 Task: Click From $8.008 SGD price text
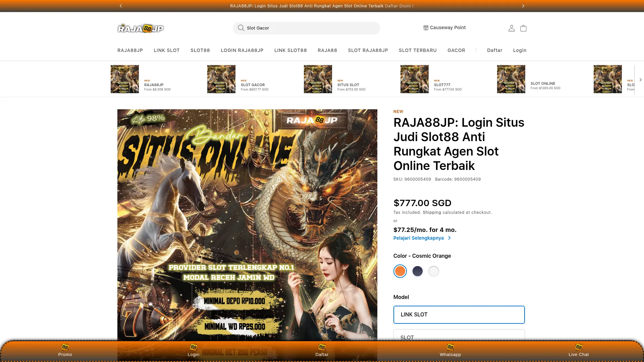click(157, 89)
